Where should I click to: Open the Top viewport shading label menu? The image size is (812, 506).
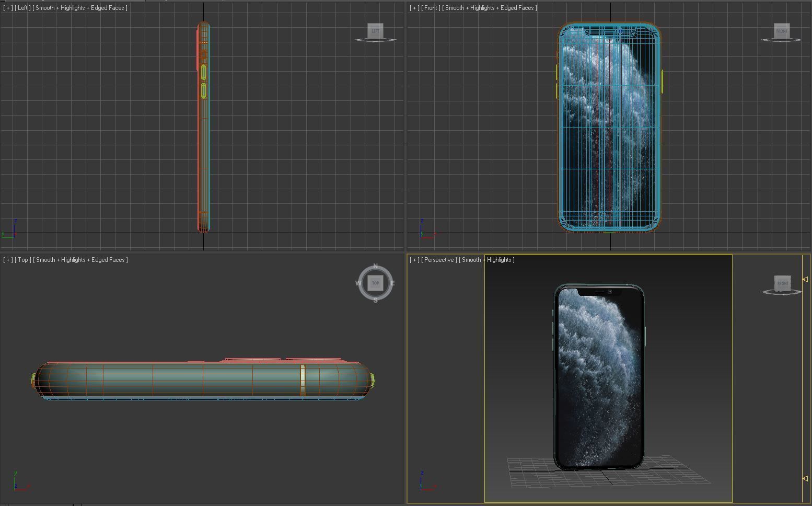80,260
